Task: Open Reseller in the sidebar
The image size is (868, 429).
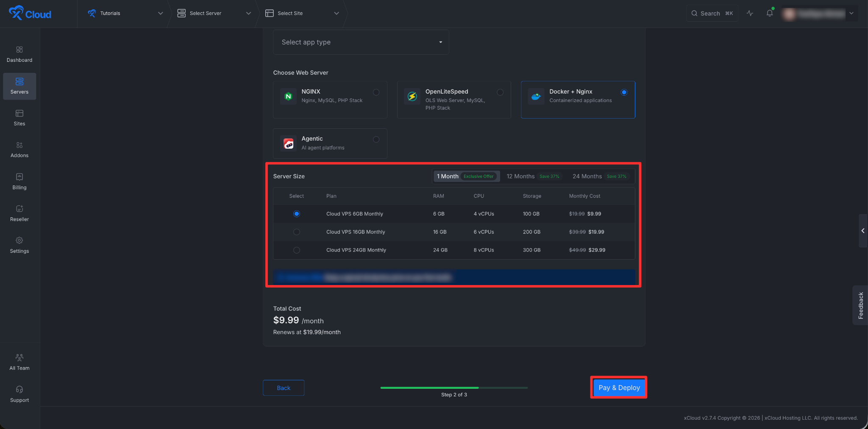Action: [19, 213]
